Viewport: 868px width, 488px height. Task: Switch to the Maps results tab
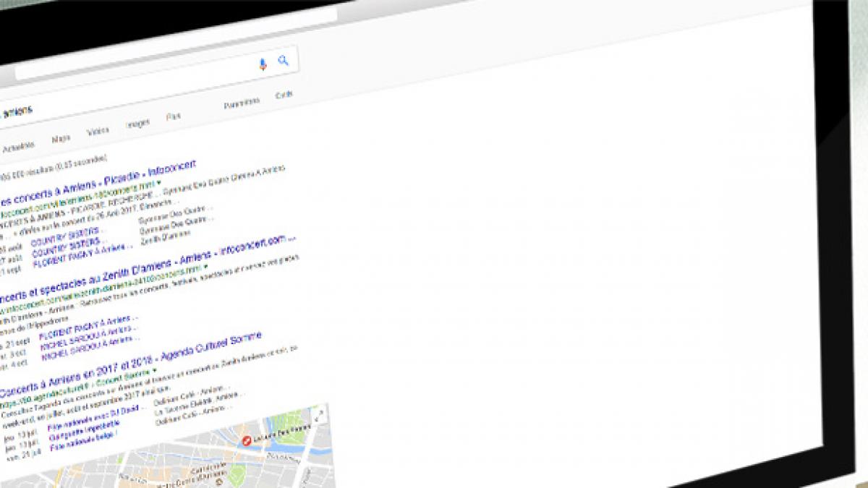coord(61,138)
